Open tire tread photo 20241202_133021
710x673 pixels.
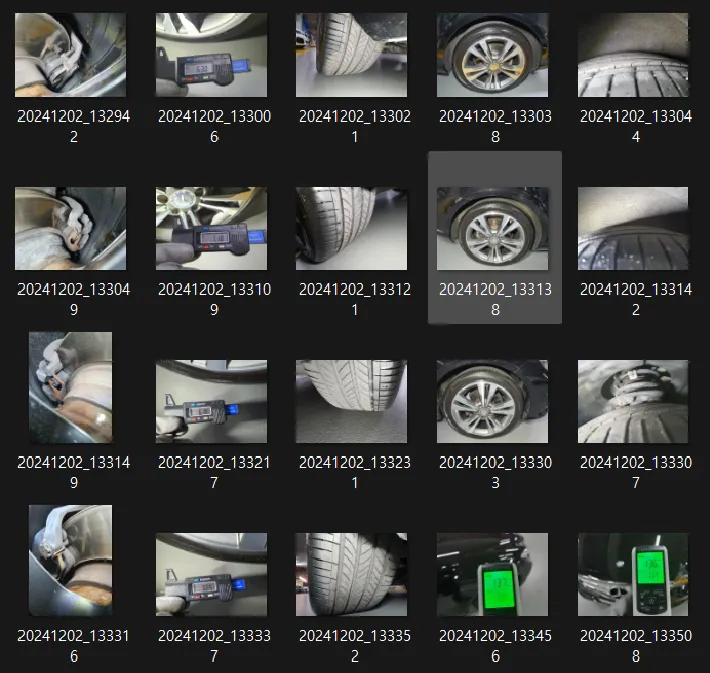click(x=351, y=55)
